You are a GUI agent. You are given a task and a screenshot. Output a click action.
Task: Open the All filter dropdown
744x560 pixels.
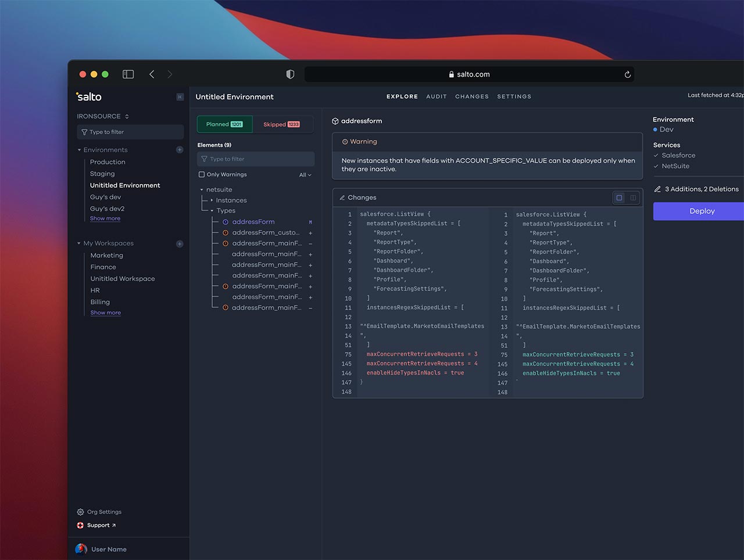pyautogui.click(x=305, y=175)
